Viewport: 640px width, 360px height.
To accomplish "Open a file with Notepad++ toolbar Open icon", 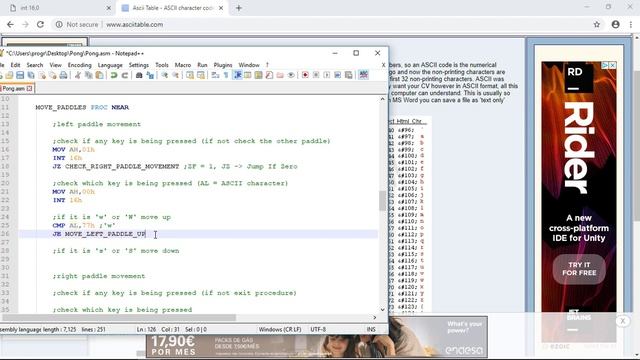I will [x=9, y=75].
